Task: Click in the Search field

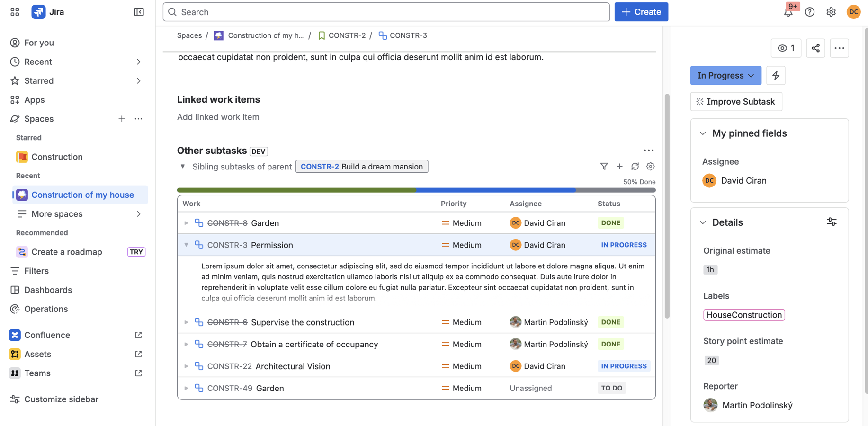Action: (x=386, y=12)
